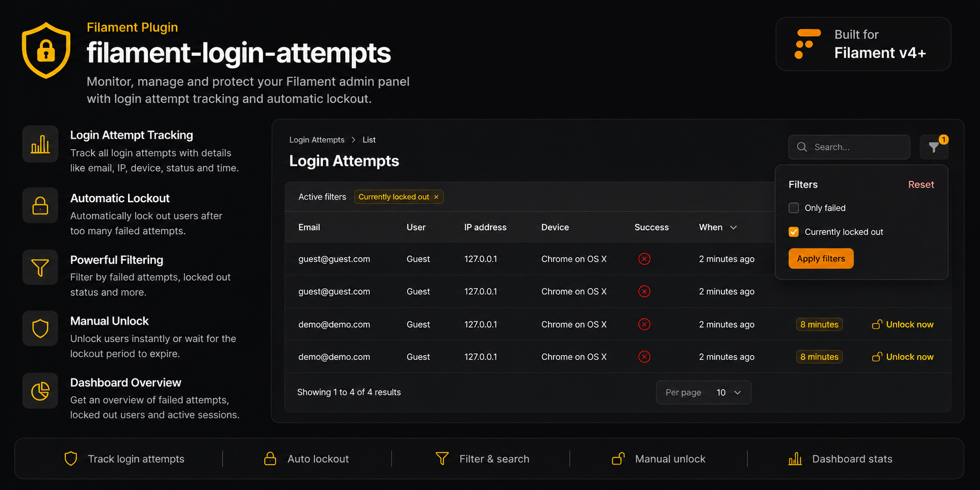980x490 pixels.
Task: Click the Automatic Lockout heading
Action: [120, 198]
